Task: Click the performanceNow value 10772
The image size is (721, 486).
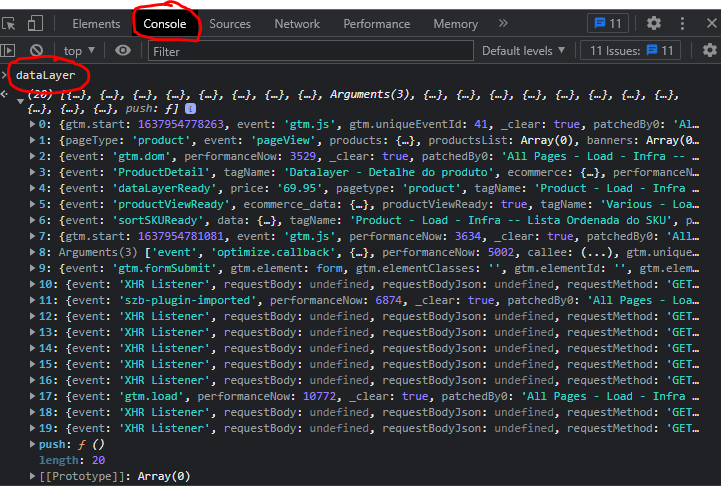Action: [x=319, y=396]
